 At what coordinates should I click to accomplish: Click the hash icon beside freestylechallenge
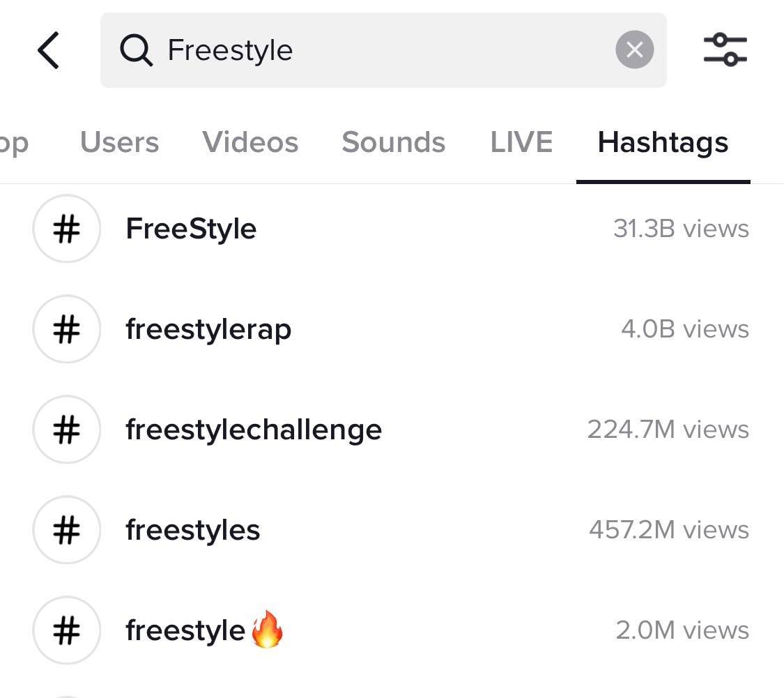[66, 430]
